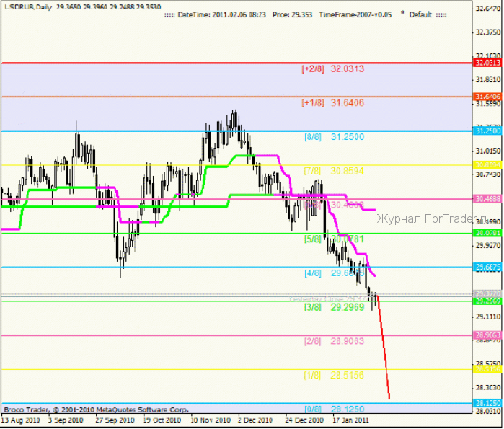Click the USDRUB,Daily chart title
The image size is (504, 429).
click(x=28, y=6)
